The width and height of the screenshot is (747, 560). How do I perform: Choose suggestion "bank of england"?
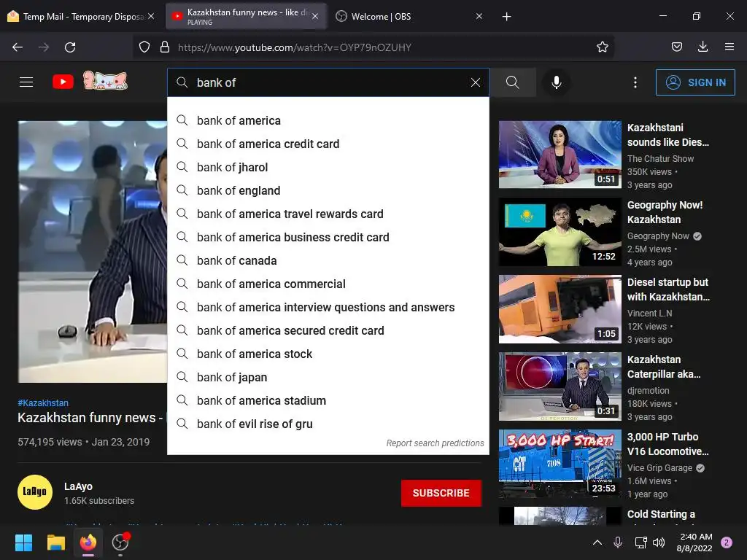point(328,190)
